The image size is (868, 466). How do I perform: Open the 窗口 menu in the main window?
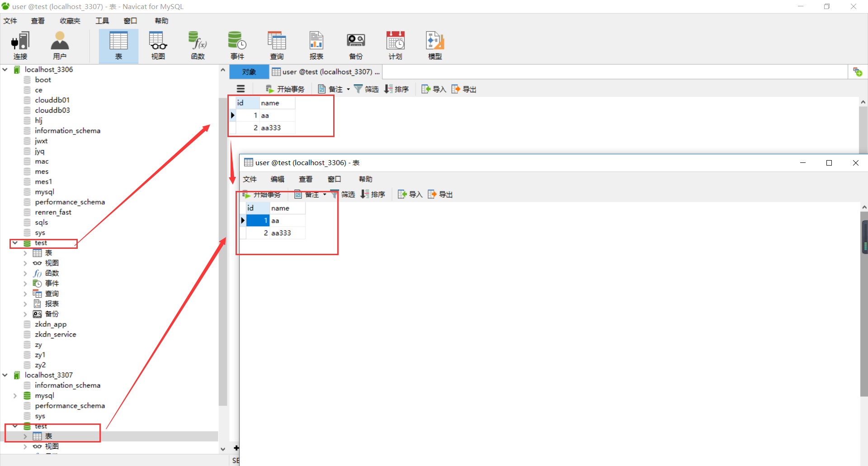(x=131, y=21)
